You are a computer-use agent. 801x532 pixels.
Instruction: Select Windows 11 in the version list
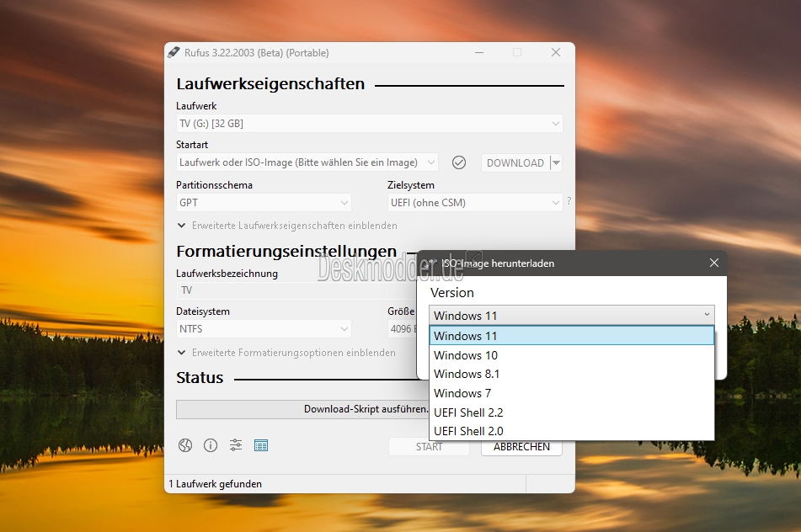click(x=572, y=335)
